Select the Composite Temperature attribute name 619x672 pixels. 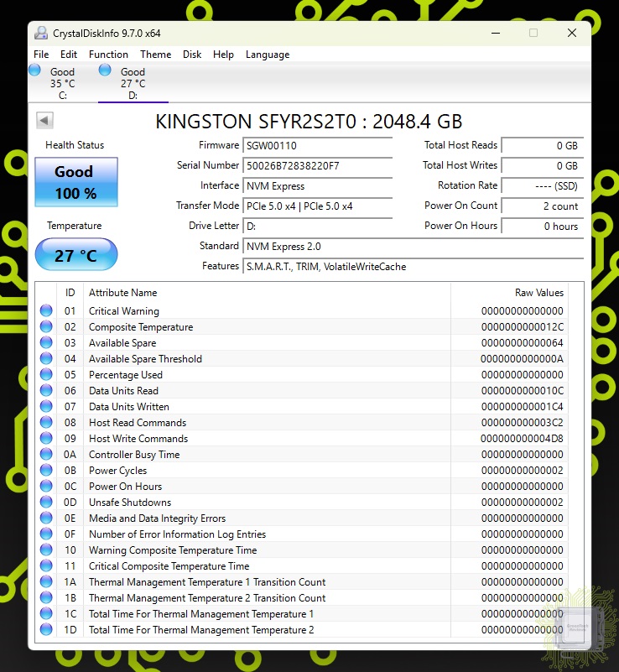coord(141,327)
